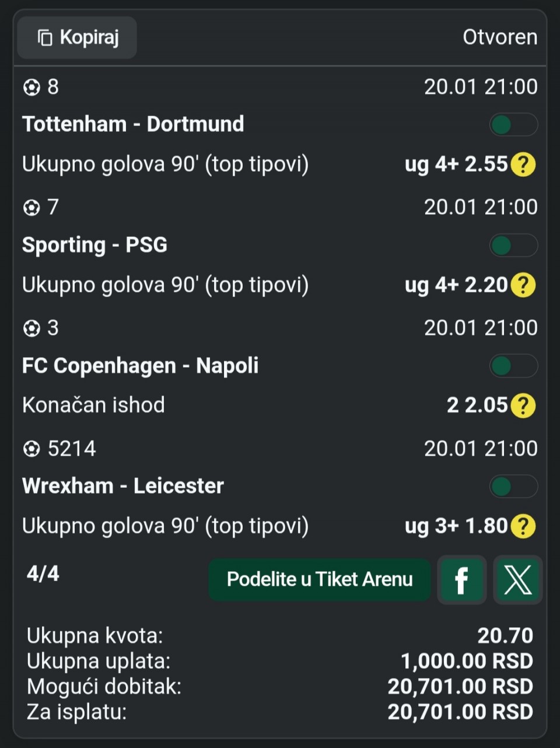This screenshot has height=748, width=560.
Task: Click football icon beside match code 7
Action: click(32, 208)
